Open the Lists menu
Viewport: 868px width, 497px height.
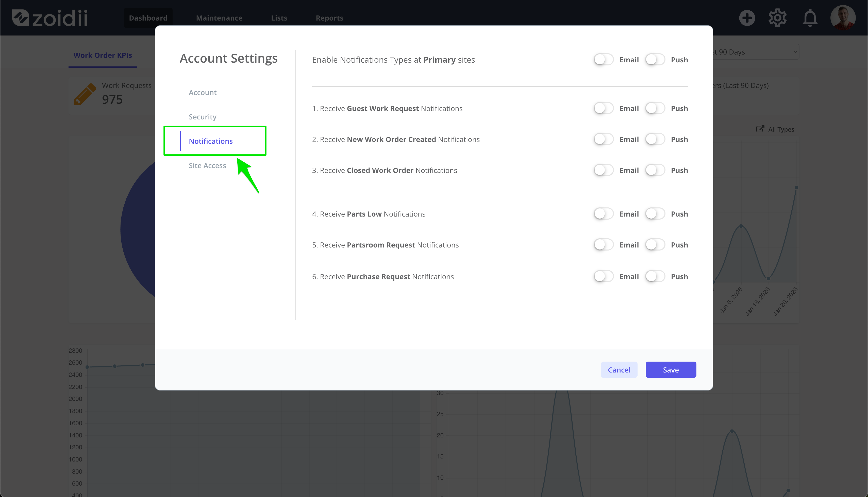(279, 18)
